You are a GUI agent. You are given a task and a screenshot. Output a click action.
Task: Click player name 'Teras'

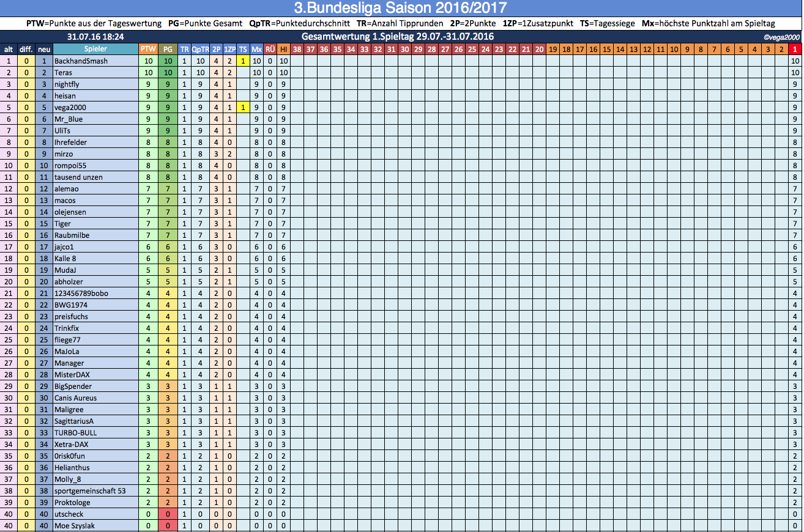tap(63, 73)
